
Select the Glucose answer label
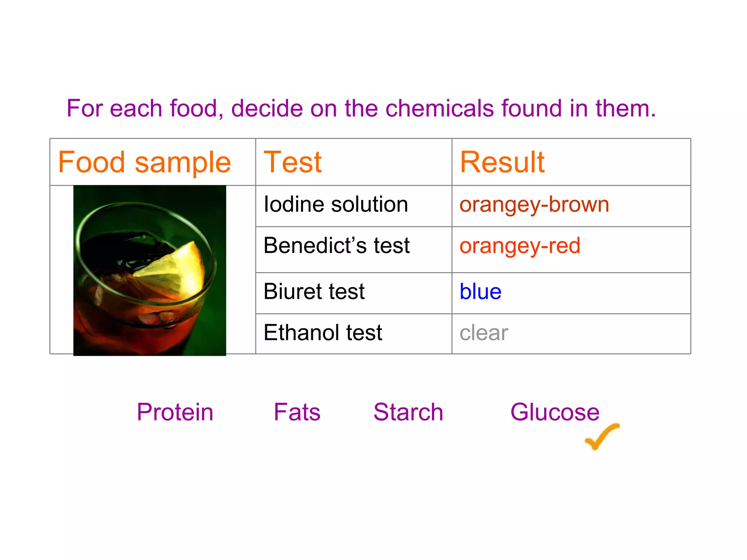pos(554,412)
